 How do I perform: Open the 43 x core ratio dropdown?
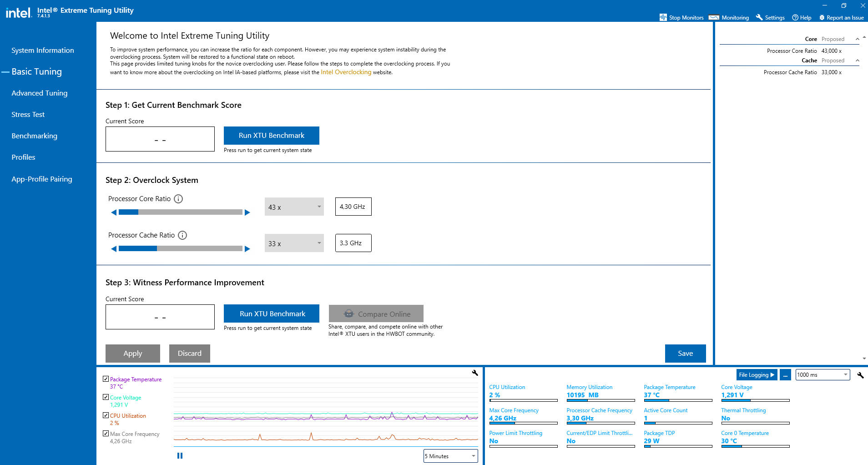coord(294,207)
